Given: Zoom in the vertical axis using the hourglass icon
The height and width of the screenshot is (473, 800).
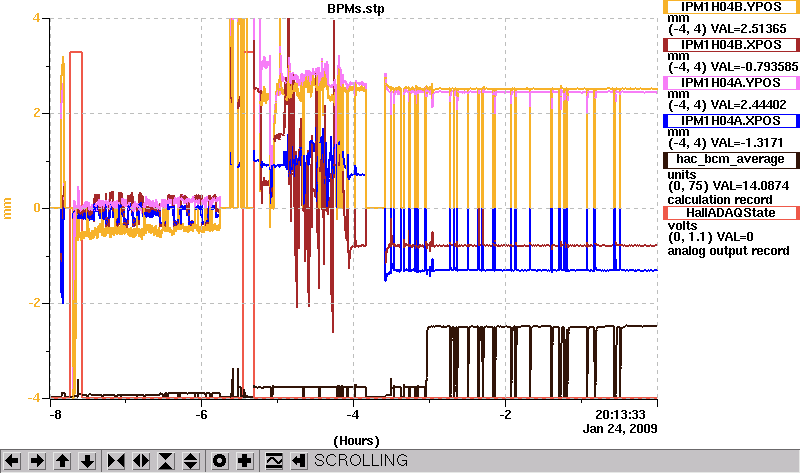Looking at the screenshot, I should tap(166, 461).
